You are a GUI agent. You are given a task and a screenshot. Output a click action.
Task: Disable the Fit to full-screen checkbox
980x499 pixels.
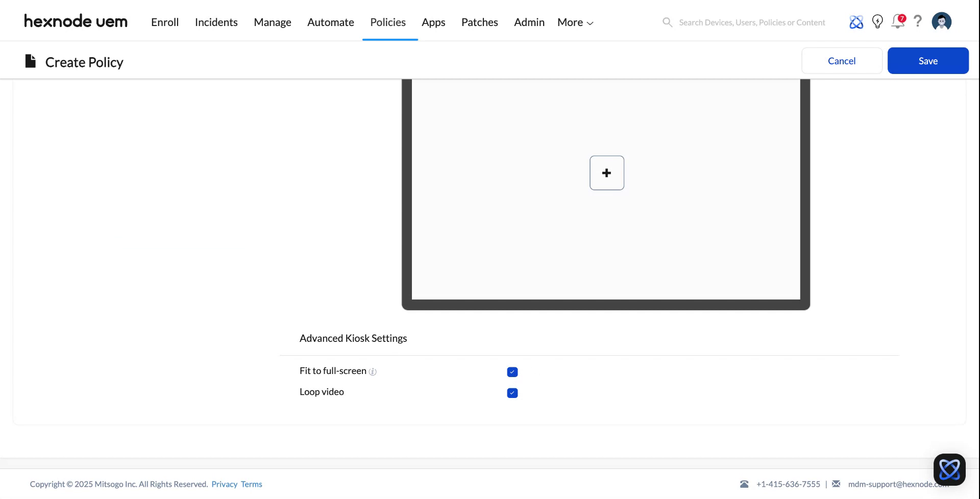coord(512,371)
